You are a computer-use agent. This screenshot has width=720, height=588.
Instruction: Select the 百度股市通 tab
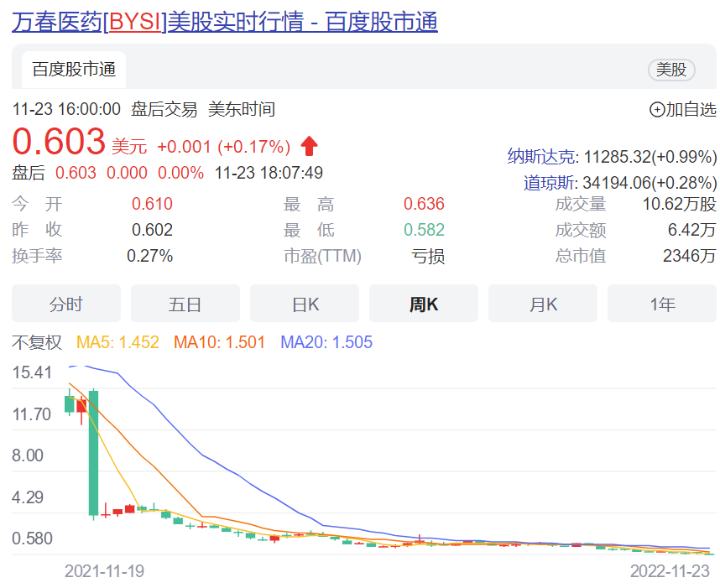click(74, 70)
